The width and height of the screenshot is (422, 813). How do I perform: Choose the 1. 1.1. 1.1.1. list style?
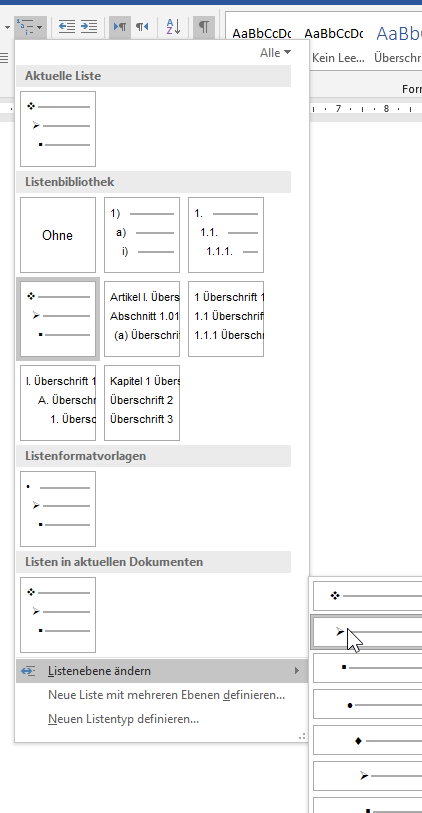tap(226, 235)
